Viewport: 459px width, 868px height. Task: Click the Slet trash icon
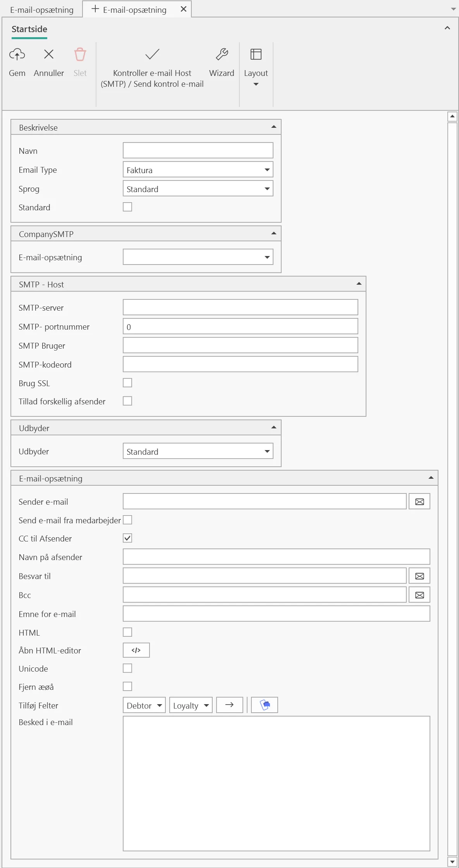80,54
